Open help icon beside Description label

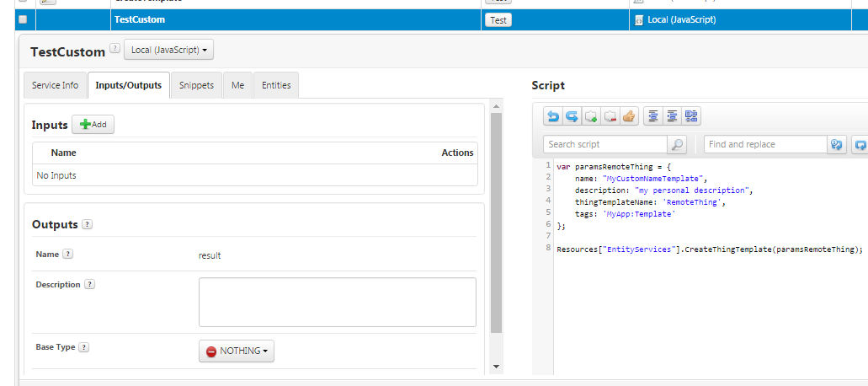pos(89,284)
